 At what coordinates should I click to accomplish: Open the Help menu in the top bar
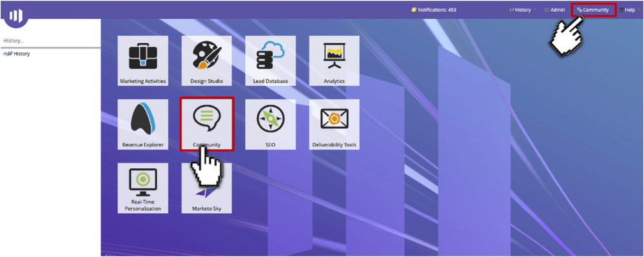(629, 10)
